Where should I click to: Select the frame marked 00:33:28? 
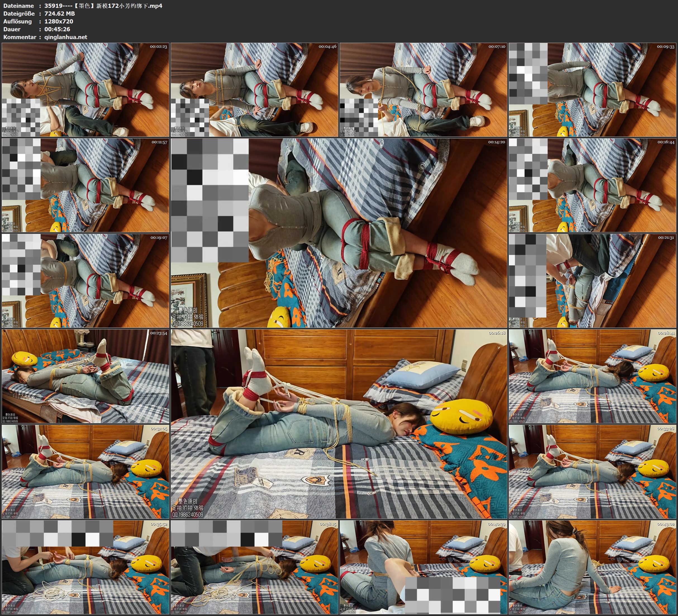tap(593, 472)
